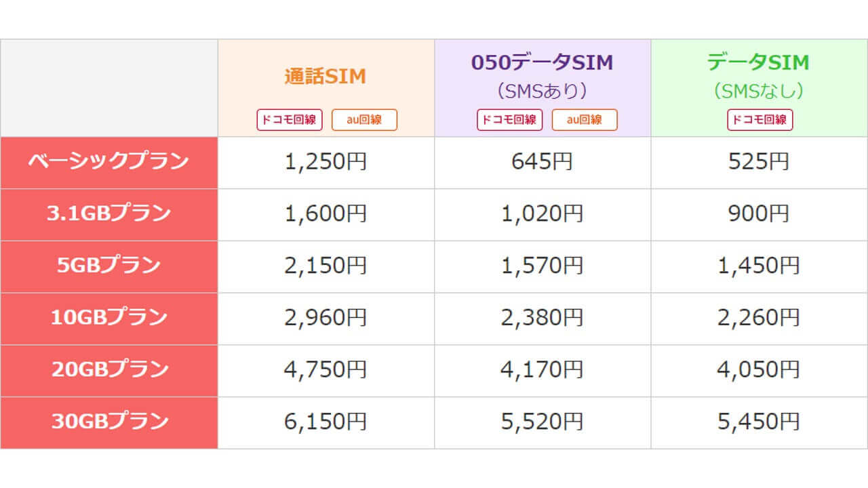Select the 通話SIM column header
Viewport: 868px width, 488px height.
(x=325, y=77)
